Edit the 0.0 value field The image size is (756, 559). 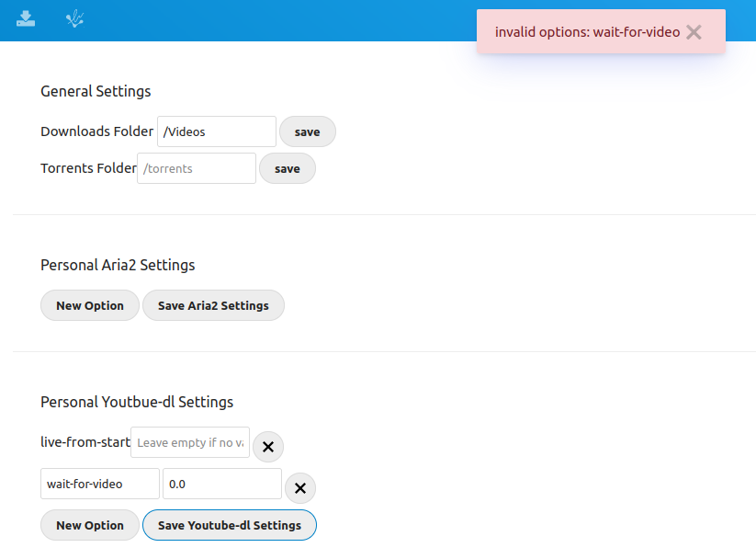tap(222, 484)
